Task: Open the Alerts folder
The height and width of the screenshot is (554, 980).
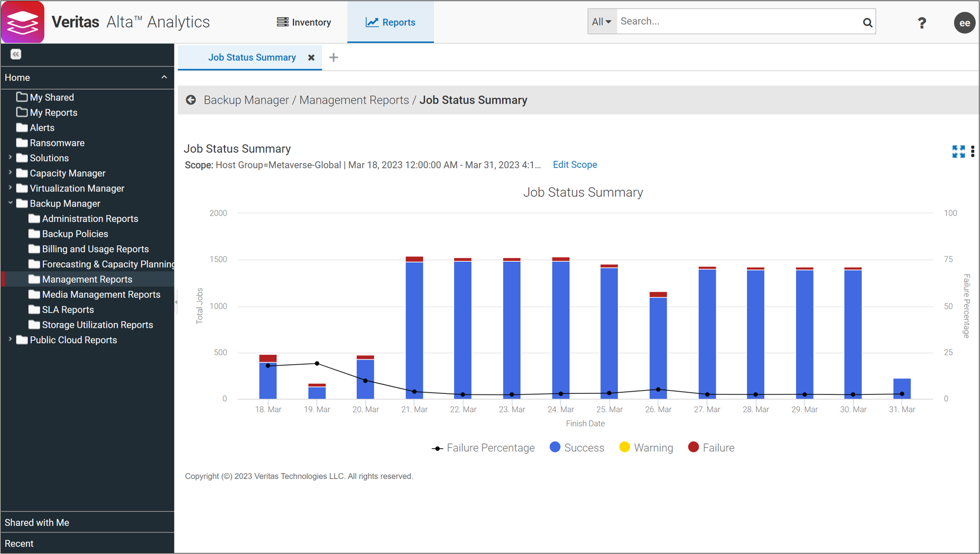Action: 35,128
